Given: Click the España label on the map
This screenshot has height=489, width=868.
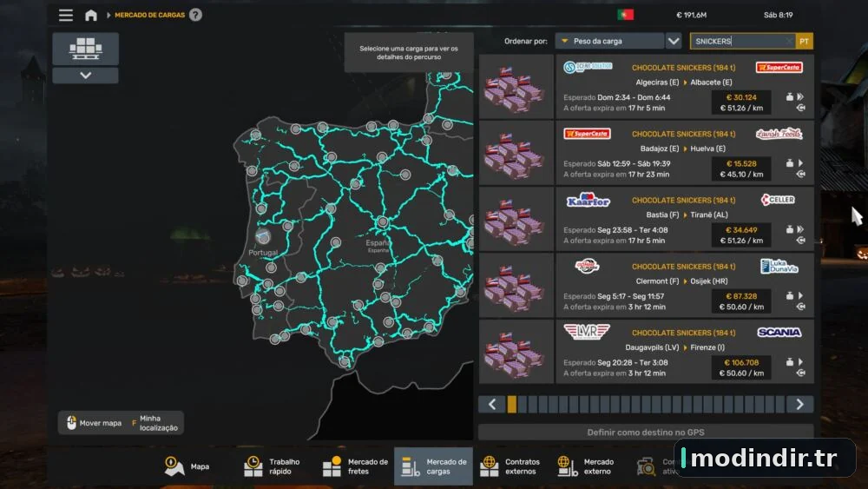Looking at the screenshot, I should [378, 243].
